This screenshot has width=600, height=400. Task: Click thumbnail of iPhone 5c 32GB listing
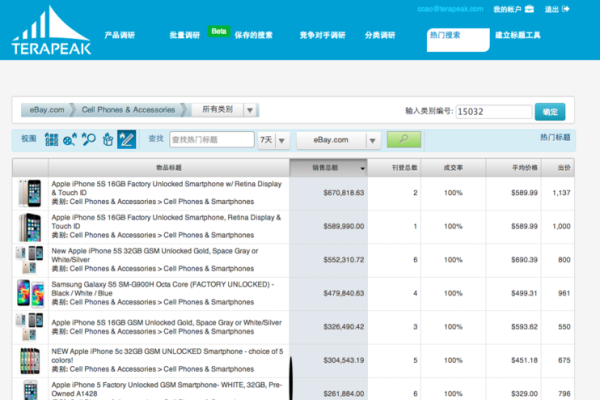30,361
